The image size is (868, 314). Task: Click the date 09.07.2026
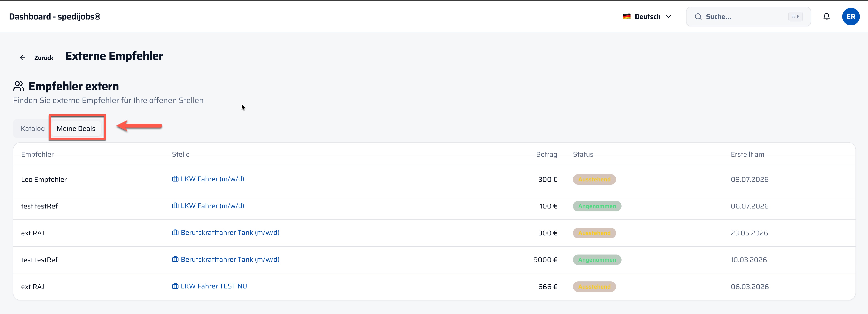click(749, 179)
